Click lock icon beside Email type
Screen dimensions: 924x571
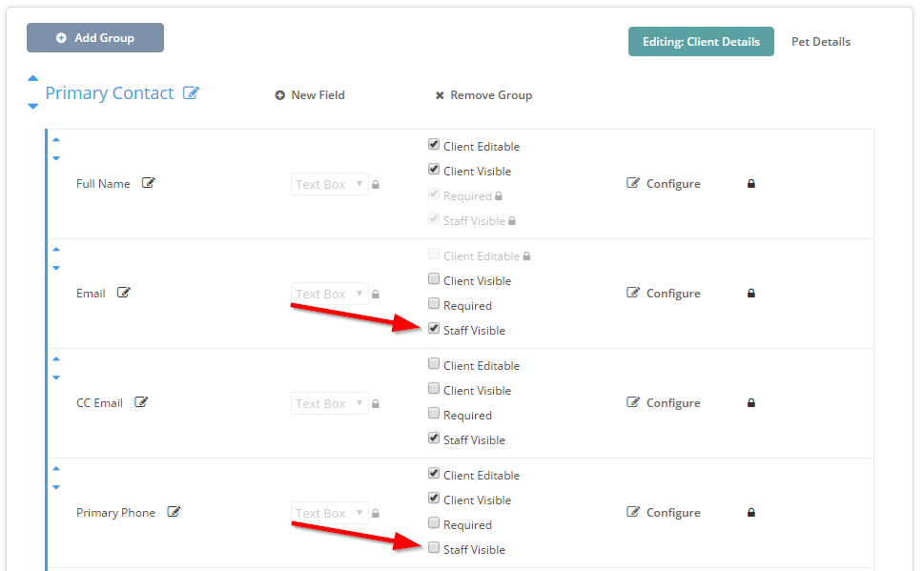376,294
